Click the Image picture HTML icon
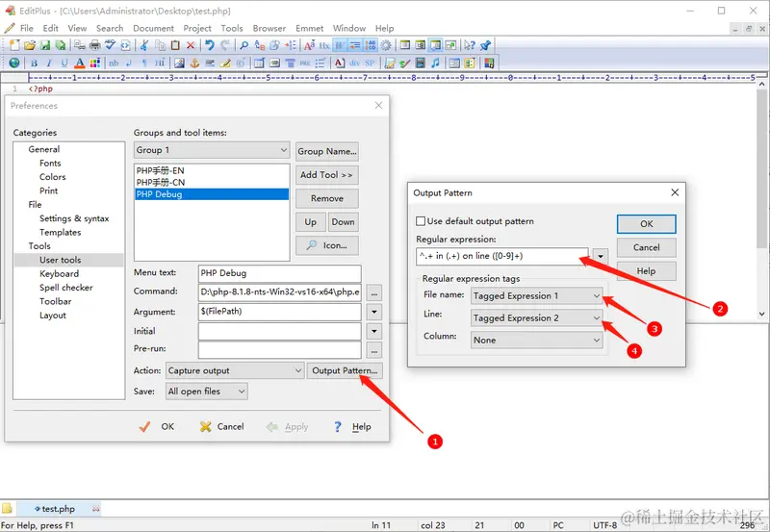The height and width of the screenshot is (532, 770). (179, 63)
